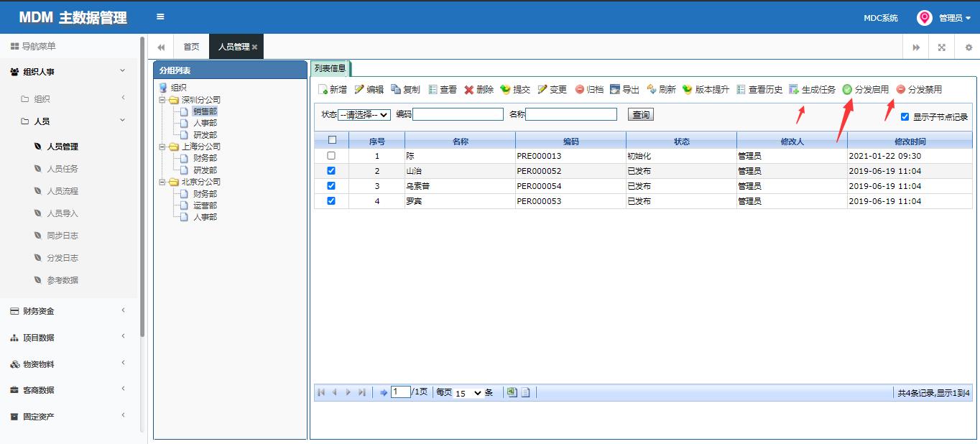Viewport: 980px width, 444px height.
Task: Click the green 分发启用 distribute enable icon
Action: coord(848,90)
